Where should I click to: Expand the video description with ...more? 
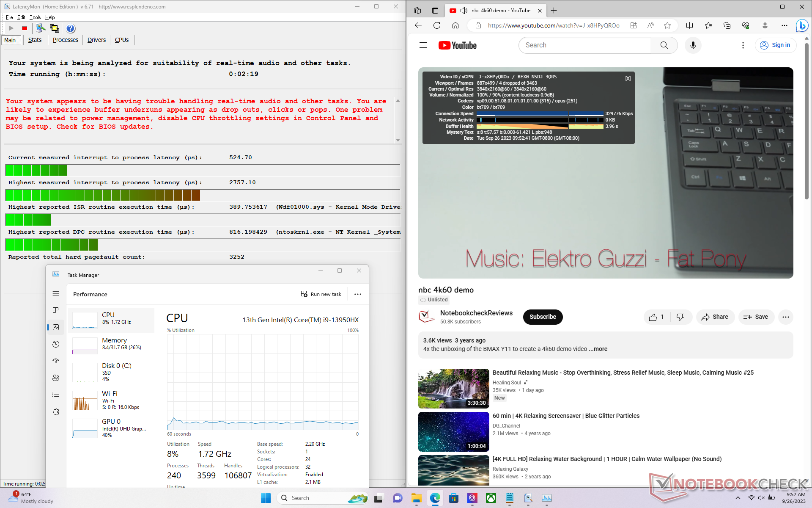pos(598,349)
